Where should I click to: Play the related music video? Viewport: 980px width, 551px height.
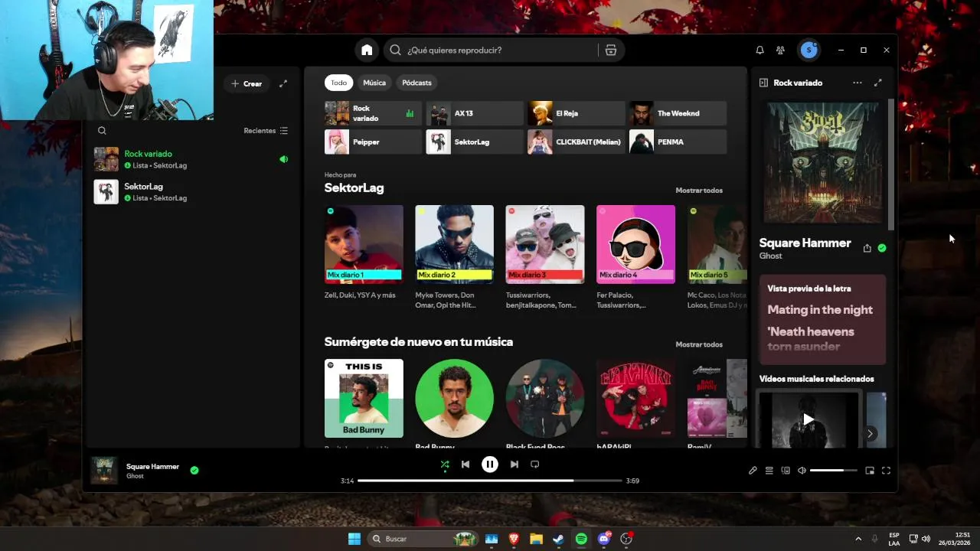808,419
